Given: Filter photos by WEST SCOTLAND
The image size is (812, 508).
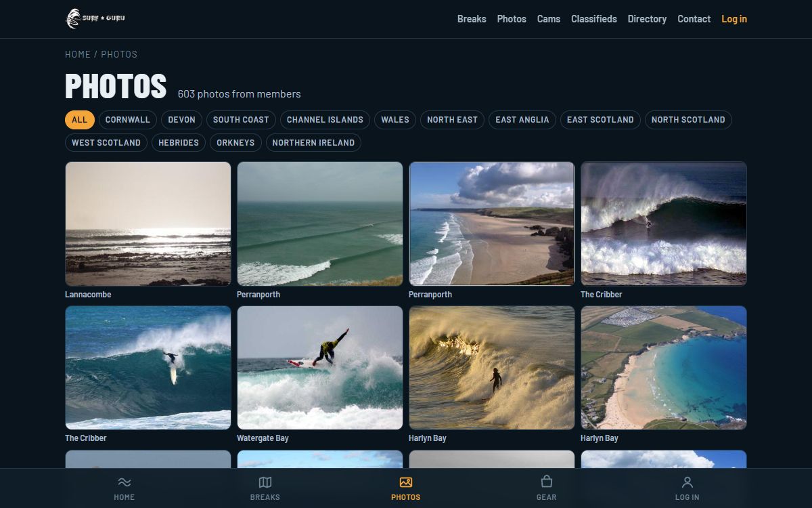Looking at the screenshot, I should click(x=106, y=143).
